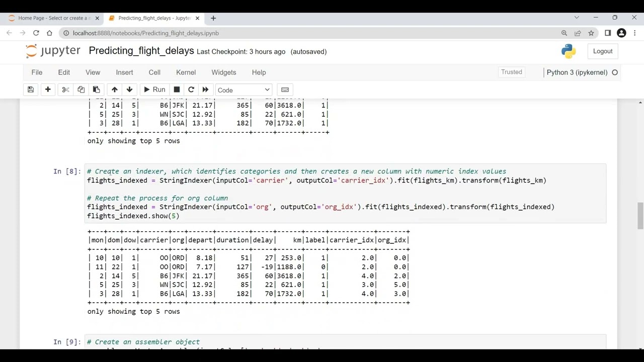The image size is (644, 362).
Task: Click the address bar URL
Action: click(146, 33)
